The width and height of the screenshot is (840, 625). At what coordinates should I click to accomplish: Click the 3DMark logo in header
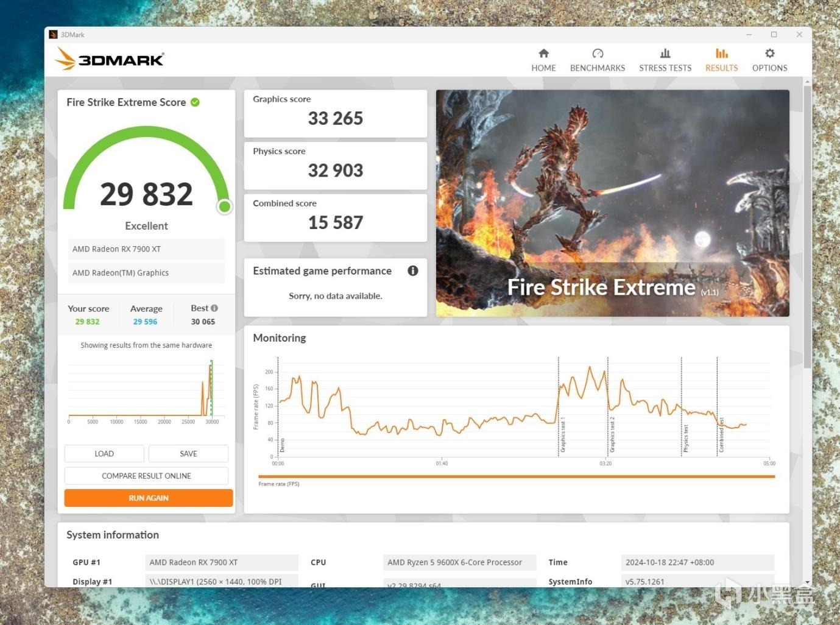coord(110,59)
